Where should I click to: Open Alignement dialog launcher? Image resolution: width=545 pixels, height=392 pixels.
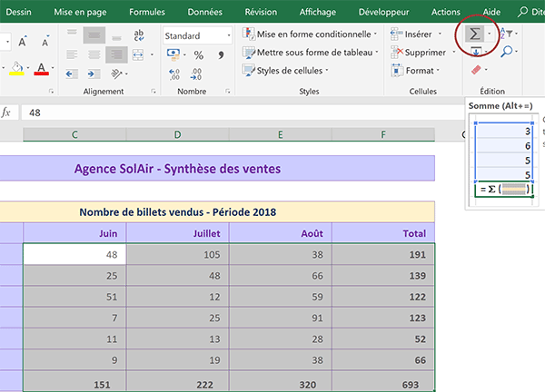(154, 92)
